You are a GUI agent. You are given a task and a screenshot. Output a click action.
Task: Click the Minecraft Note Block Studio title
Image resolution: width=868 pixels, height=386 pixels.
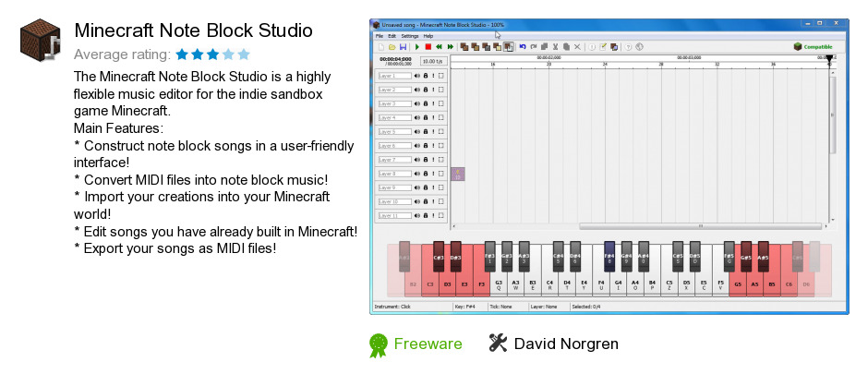(x=193, y=30)
